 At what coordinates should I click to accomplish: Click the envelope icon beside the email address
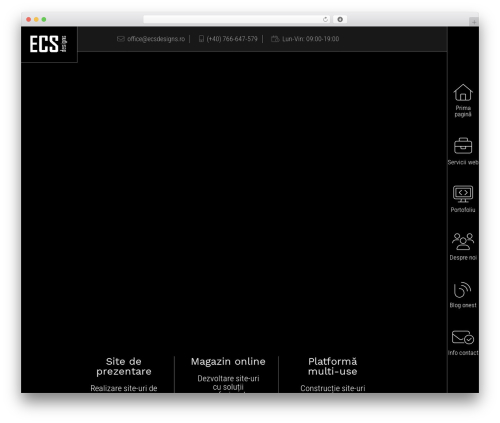(x=121, y=39)
